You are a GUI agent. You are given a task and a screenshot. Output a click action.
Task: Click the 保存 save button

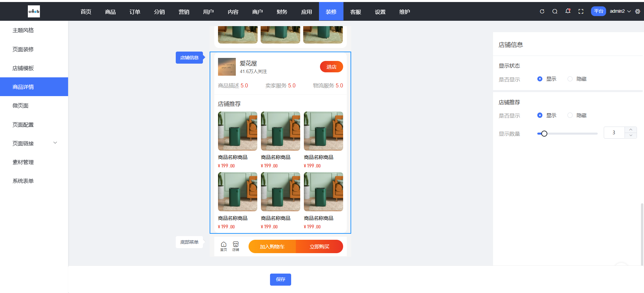[x=280, y=279]
